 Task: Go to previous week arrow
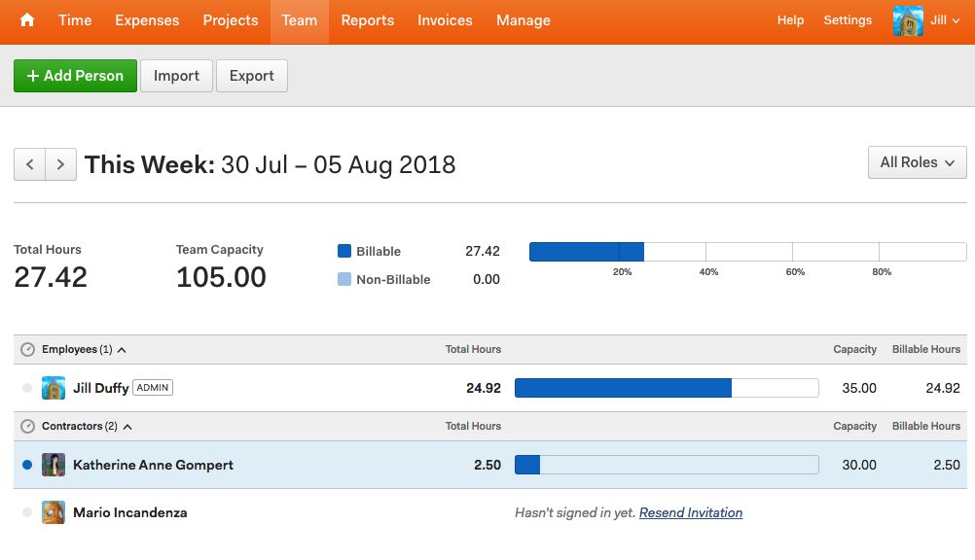coord(29,164)
